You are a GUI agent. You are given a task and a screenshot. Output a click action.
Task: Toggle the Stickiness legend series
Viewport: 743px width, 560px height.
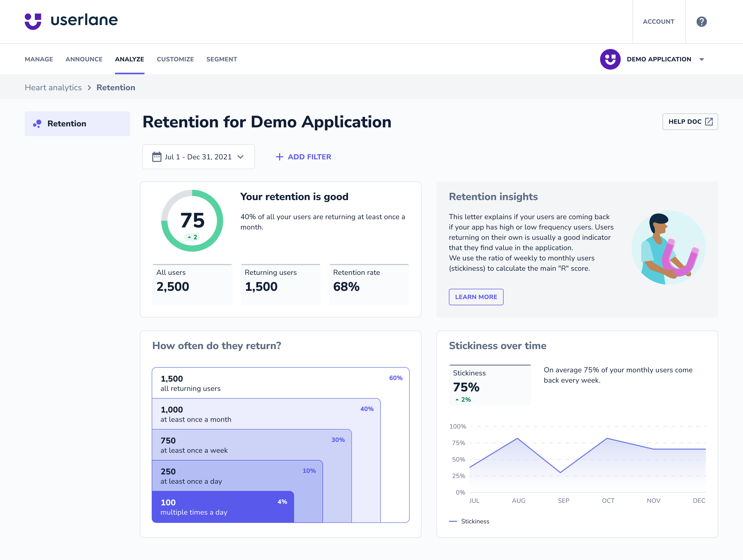point(469,521)
